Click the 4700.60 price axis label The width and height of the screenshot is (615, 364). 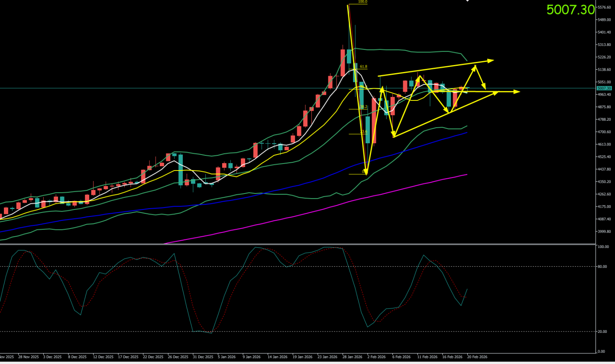pyautogui.click(x=604, y=132)
